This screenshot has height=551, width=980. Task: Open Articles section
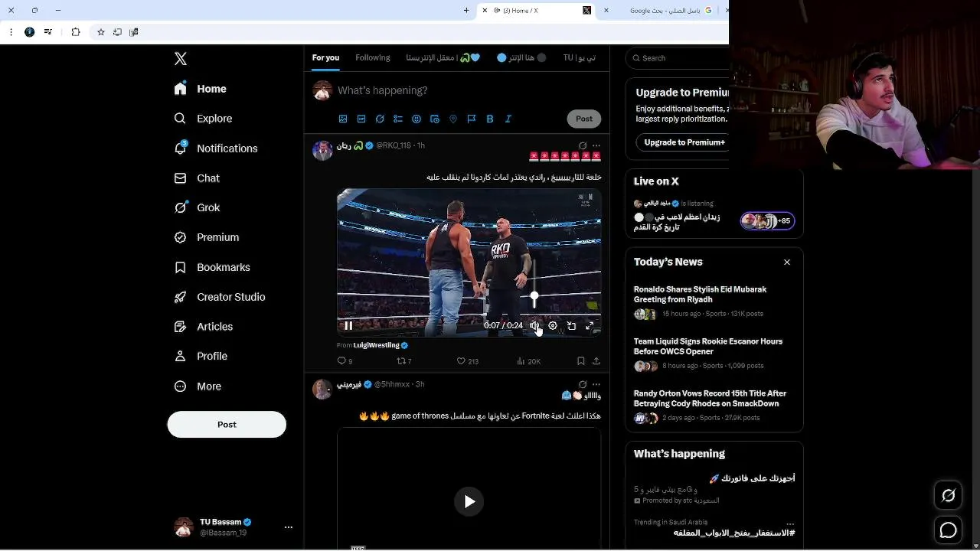tap(204, 327)
